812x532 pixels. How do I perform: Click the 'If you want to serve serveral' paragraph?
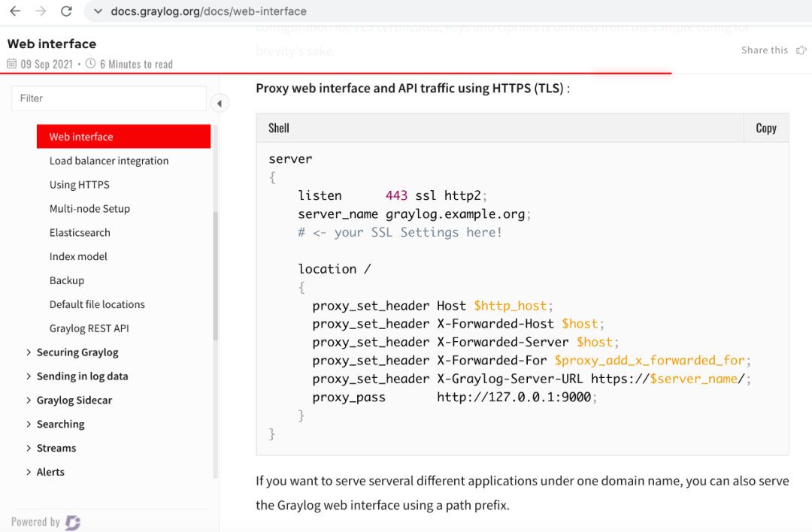522,493
